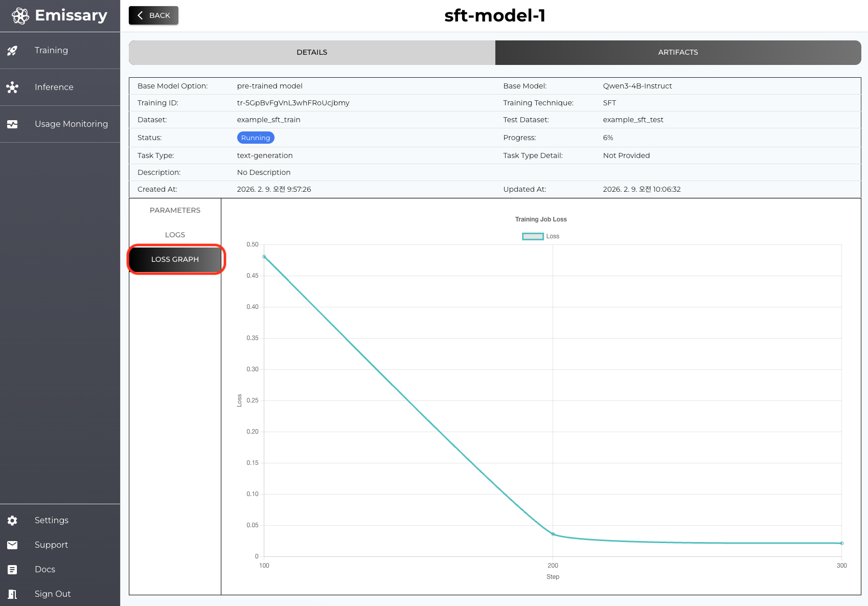Go back using the BACK button
The width and height of the screenshot is (868, 606).
click(153, 15)
